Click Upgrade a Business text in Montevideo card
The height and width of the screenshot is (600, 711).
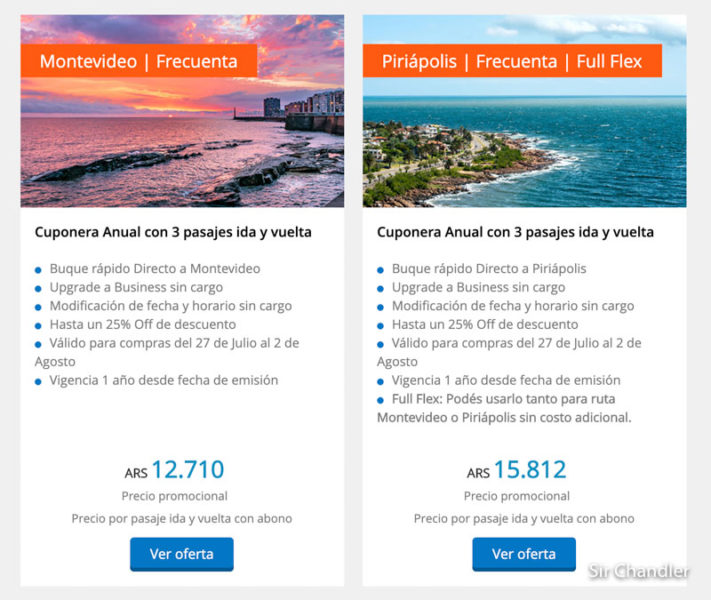136,288
